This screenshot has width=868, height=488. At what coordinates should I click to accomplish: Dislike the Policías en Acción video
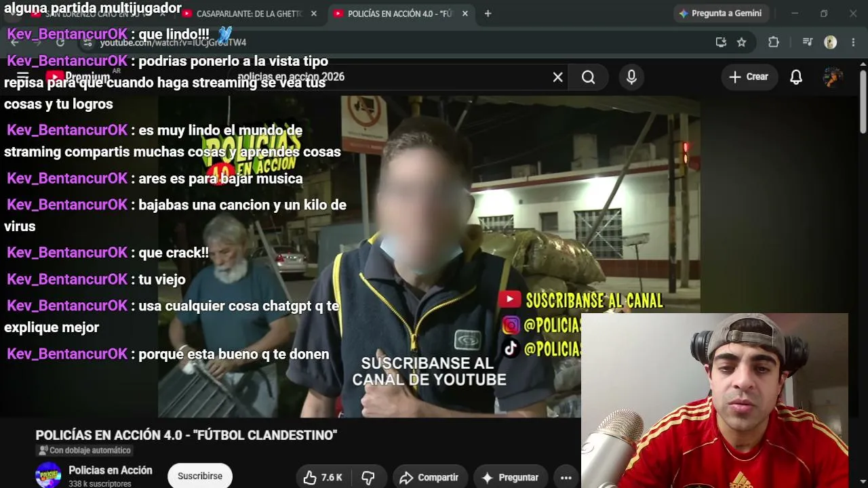(368, 477)
